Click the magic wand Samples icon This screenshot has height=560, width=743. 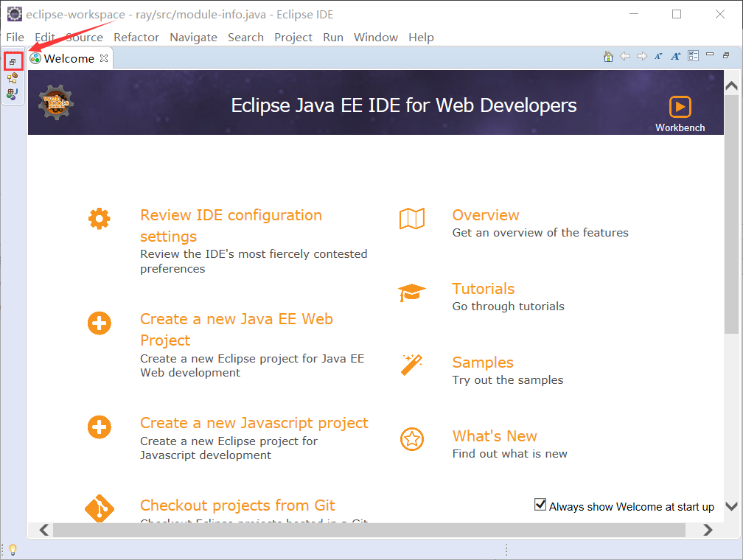click(x=411, y=365)
